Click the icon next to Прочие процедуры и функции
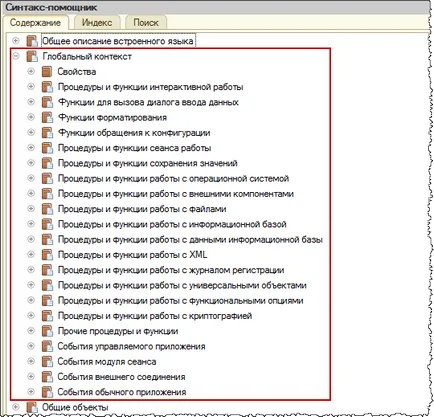Viewport: 434px width, 417px height. click(x=47, y=331)
